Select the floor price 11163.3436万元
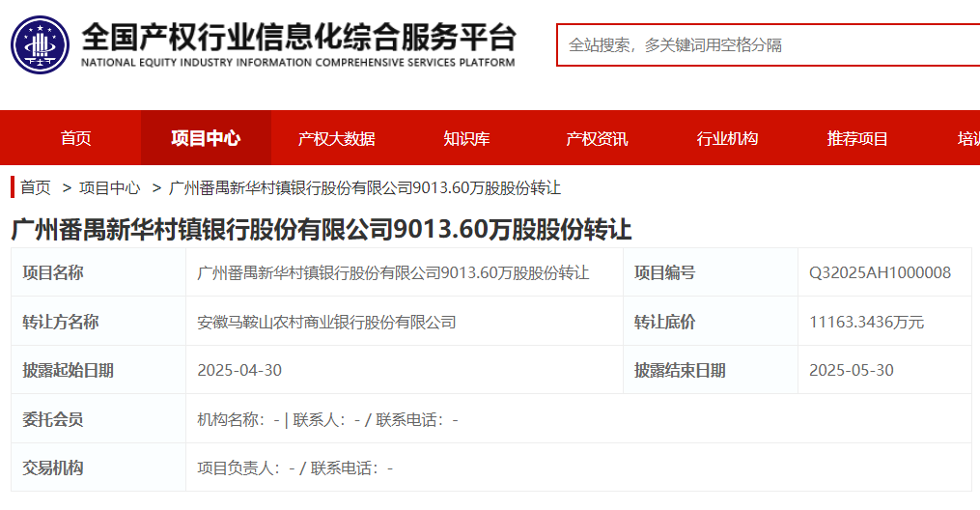 pos(866,322)
